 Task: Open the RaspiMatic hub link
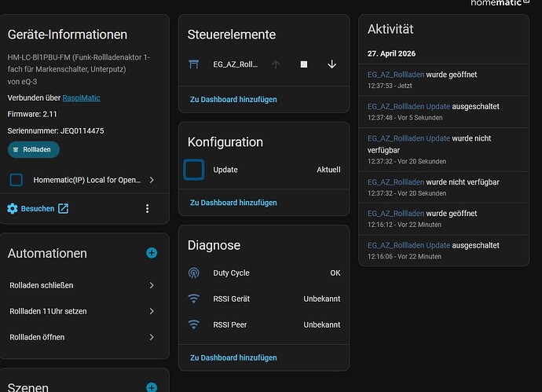click(x=81, y=98)
